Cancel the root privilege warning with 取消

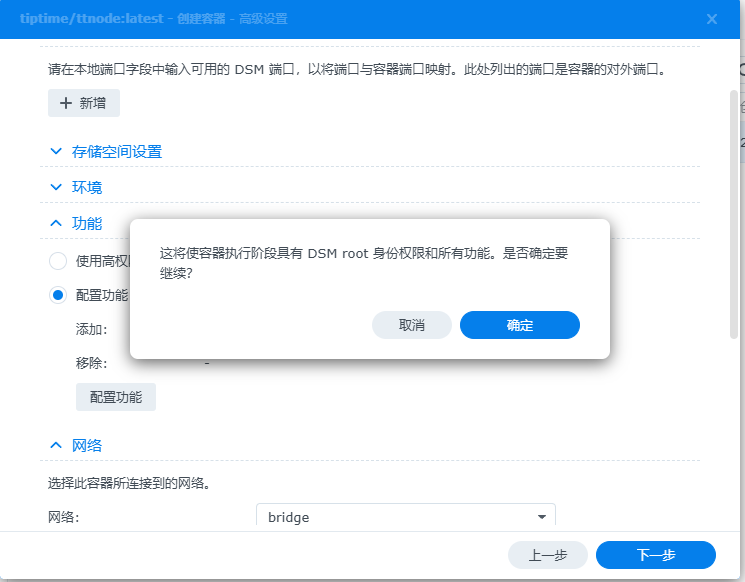[412, 325]
